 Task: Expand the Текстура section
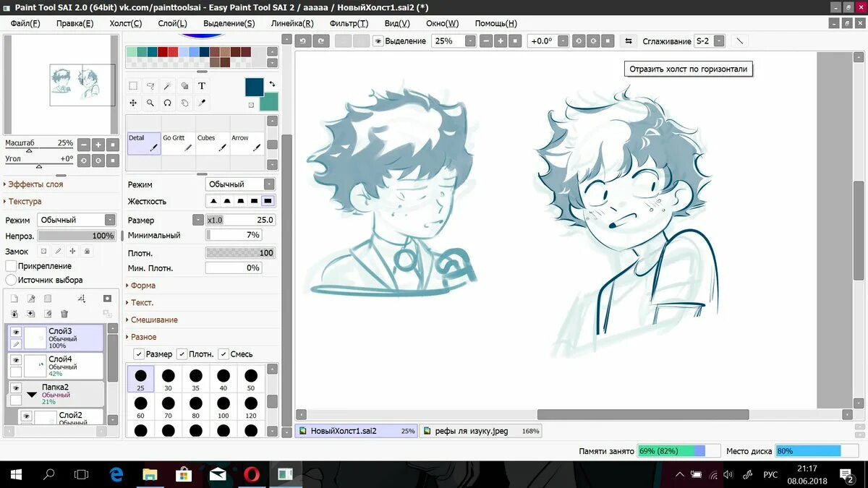pyautogui.click(x=25, y=202)
